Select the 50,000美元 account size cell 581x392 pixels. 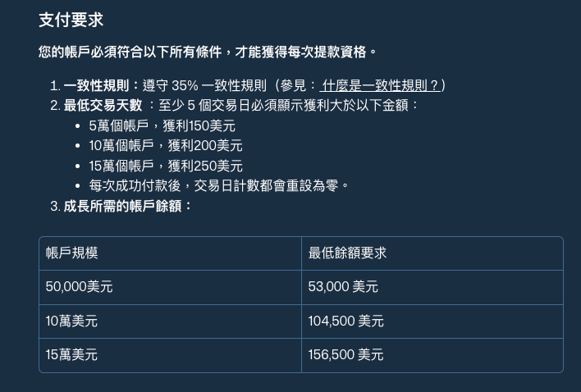80,287
